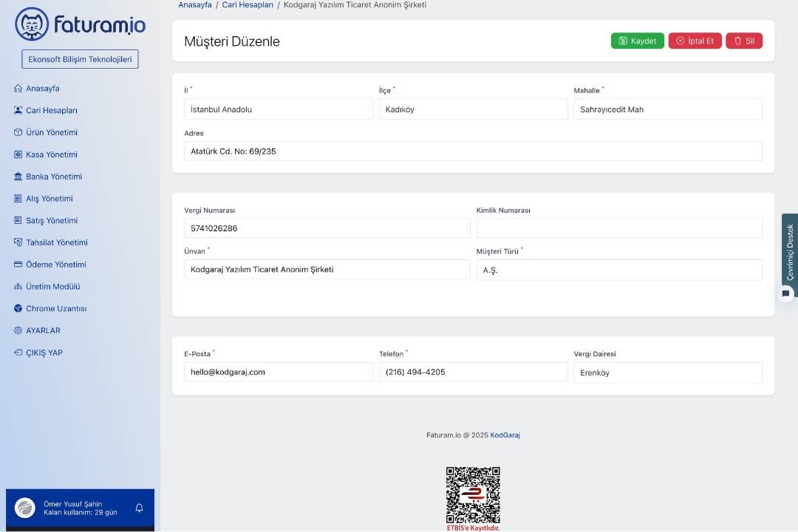Click the E-Posta input field

pos(279,372)
